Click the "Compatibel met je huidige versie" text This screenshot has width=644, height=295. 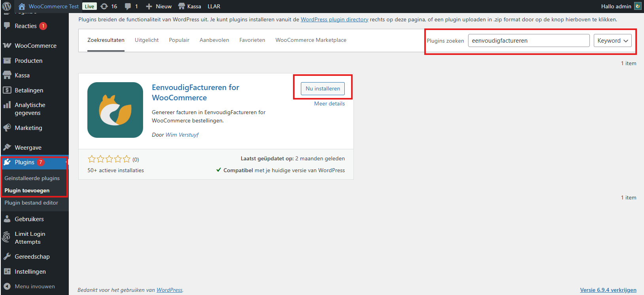(x=284, y=170)
